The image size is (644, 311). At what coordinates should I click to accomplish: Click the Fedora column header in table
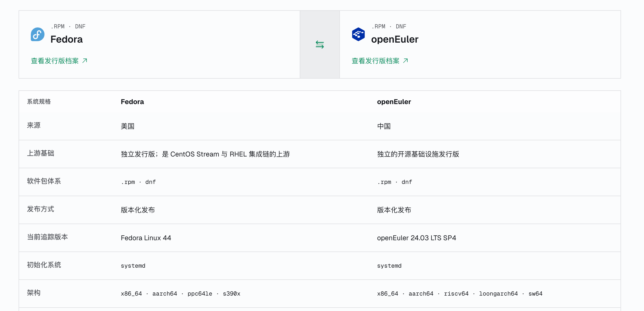tap(132, 102)
